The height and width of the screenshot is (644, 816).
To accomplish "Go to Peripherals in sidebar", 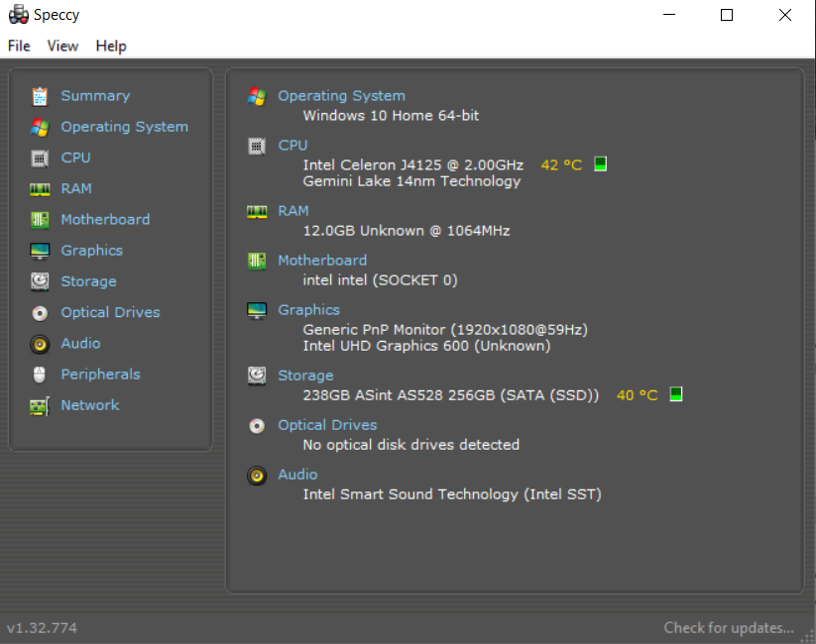I will coord(100,375).
